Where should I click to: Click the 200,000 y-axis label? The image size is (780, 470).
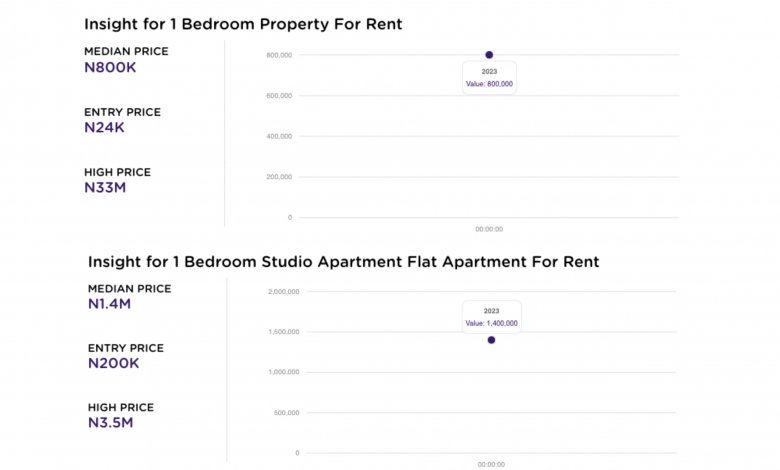(278, 177)
